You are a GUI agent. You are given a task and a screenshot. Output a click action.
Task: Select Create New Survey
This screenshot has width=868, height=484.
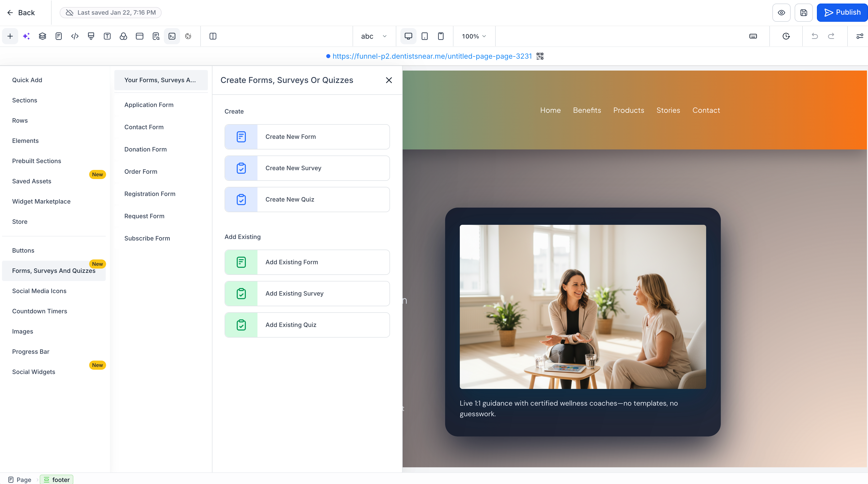(307, 168)
